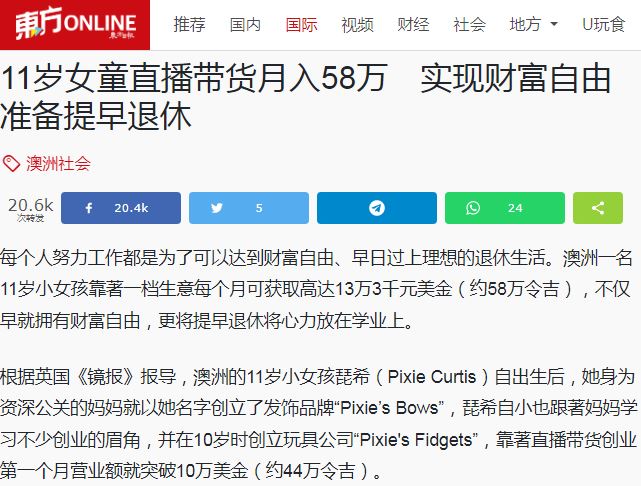
Task: Click the 20.6k 次转发 share counter
Action: [x=31, y=209]
